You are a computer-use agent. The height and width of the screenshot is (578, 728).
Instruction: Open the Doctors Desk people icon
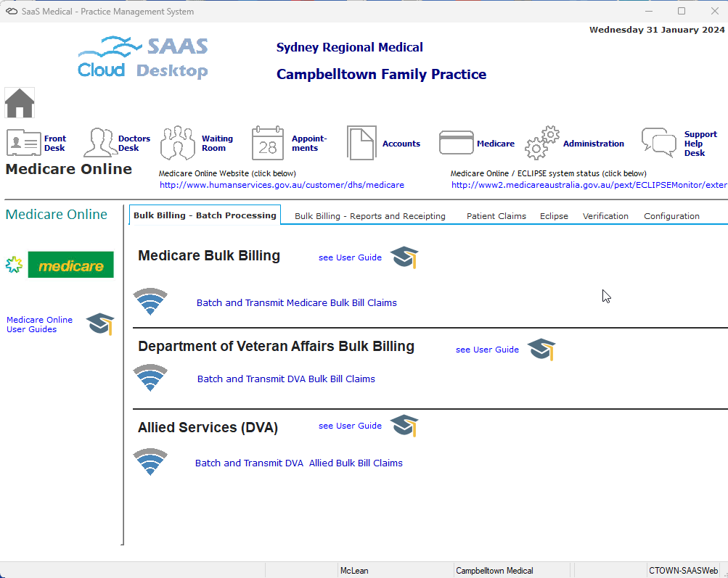[x=100, y=143]
